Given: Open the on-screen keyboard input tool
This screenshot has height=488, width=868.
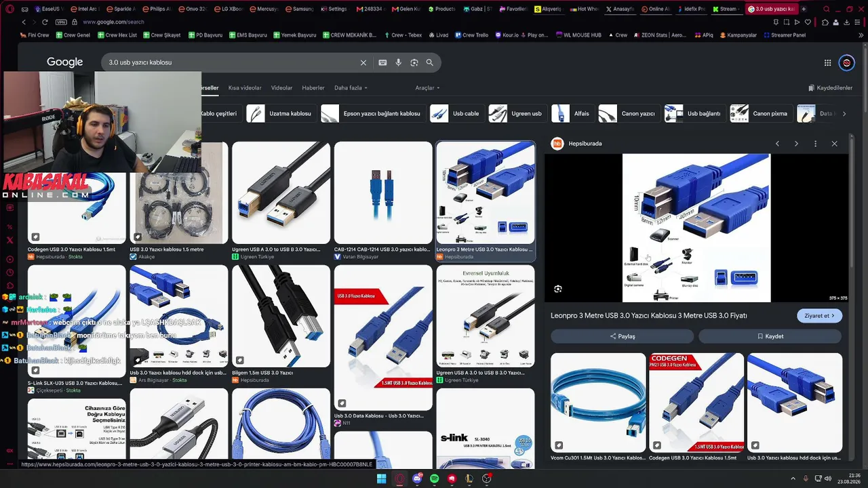Looking at the screenshot, I should pos(382,62).
